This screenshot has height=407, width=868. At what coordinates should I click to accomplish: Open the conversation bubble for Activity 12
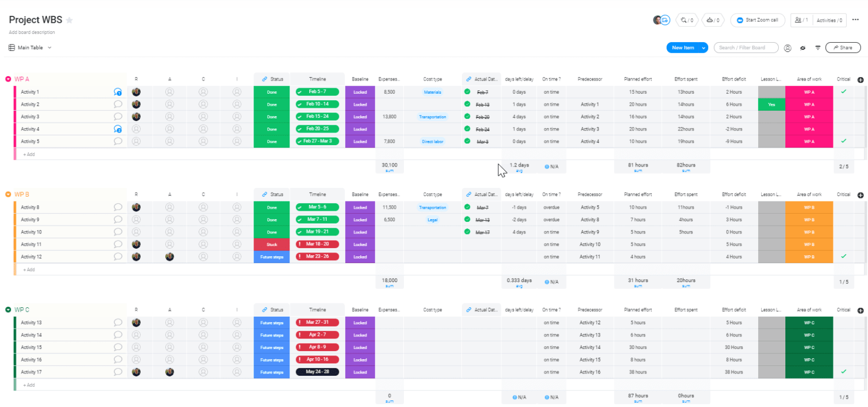(118, 256)
